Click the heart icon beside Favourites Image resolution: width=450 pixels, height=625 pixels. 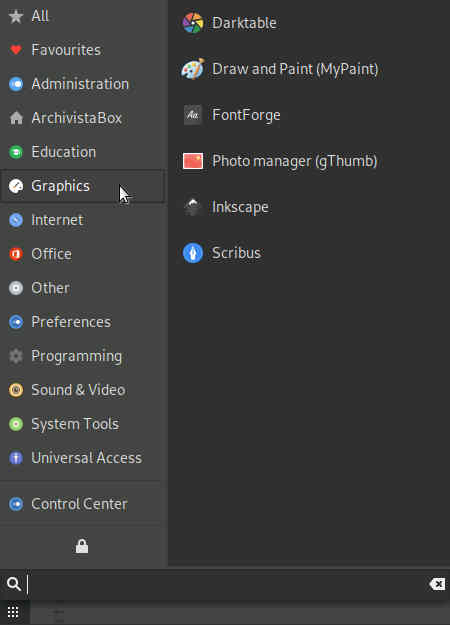16,50
